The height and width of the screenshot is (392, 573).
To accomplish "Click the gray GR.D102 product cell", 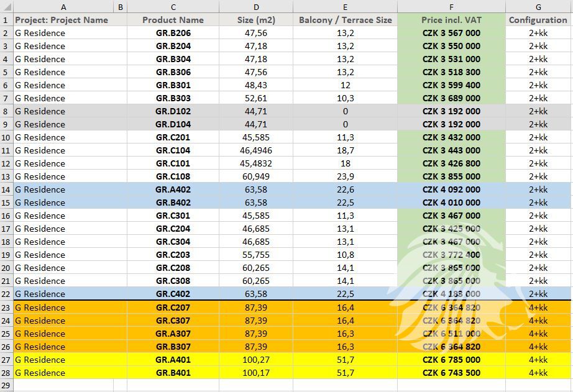I will pos(173,111).
